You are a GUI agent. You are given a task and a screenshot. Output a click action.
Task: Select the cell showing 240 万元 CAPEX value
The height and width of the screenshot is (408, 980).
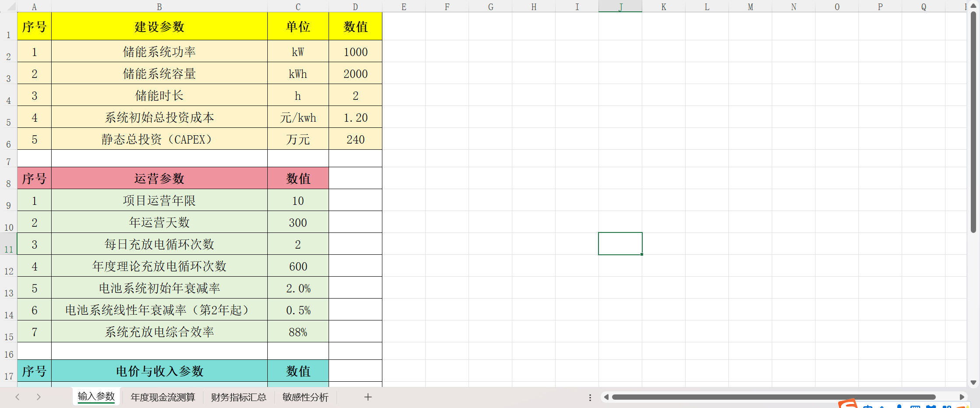355,139
